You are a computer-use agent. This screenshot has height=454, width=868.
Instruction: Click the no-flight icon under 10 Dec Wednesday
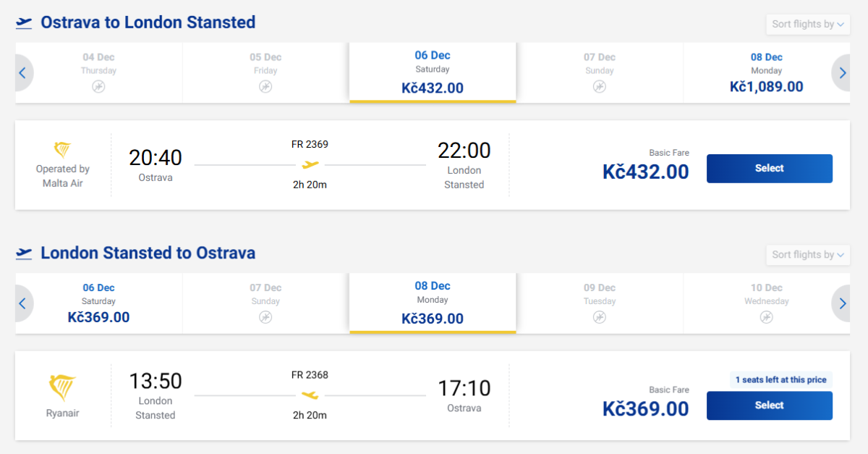(x=767, y=317)
